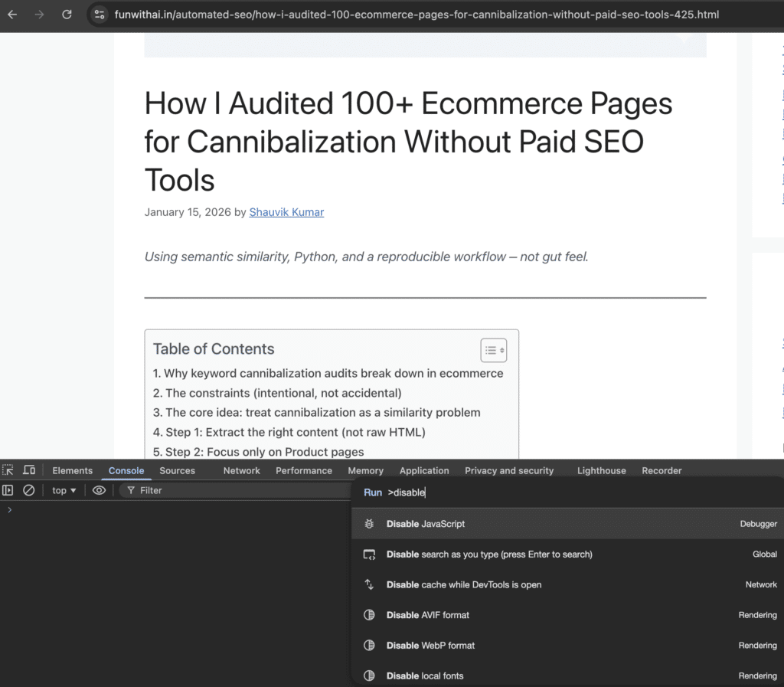Switch to Network tab
The height and width of the screenshot is (687, 784).
click(x=241, y=470)
